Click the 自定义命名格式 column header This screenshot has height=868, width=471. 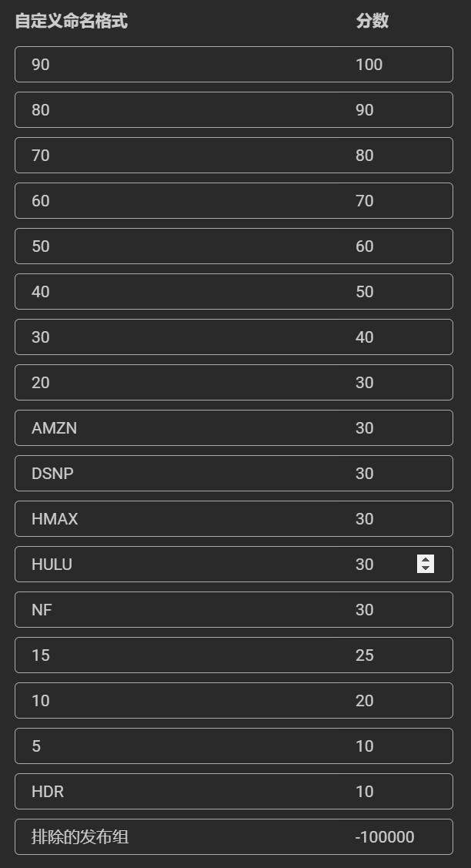coord(71,22)
